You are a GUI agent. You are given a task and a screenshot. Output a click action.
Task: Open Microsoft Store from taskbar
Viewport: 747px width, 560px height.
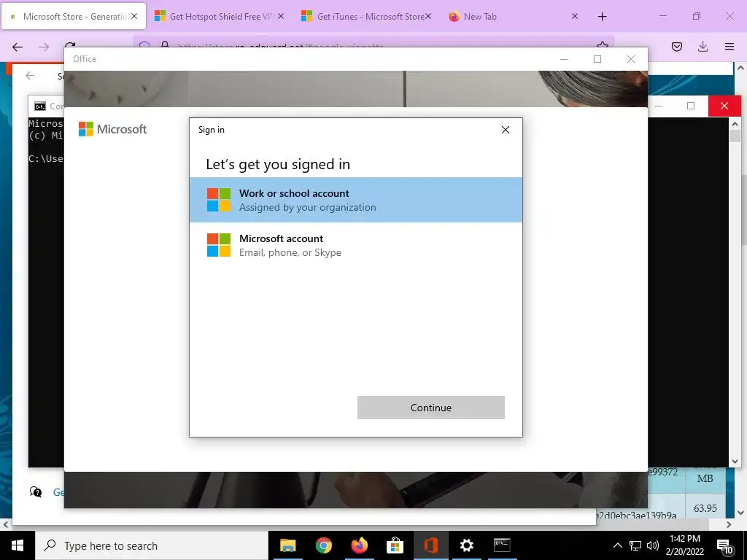click(395, 545)
